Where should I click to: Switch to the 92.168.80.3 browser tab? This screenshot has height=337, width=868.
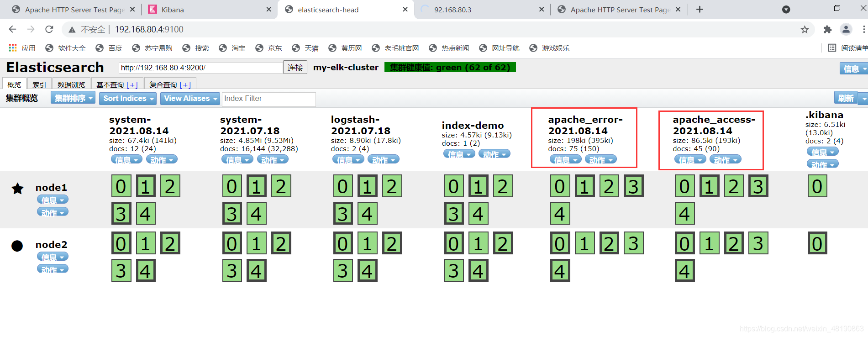coord(482,10)
